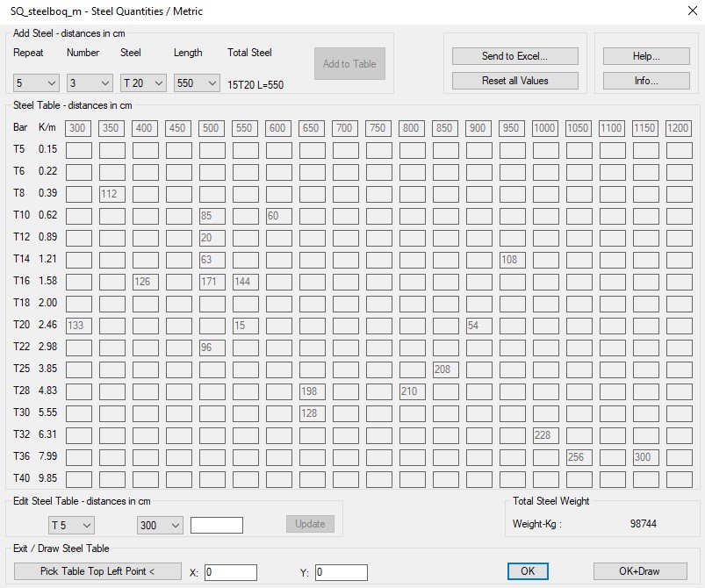Viewport: 705px width, 588px height.
Task: Click the T25 cell with value 208
Action: (446, 369)
